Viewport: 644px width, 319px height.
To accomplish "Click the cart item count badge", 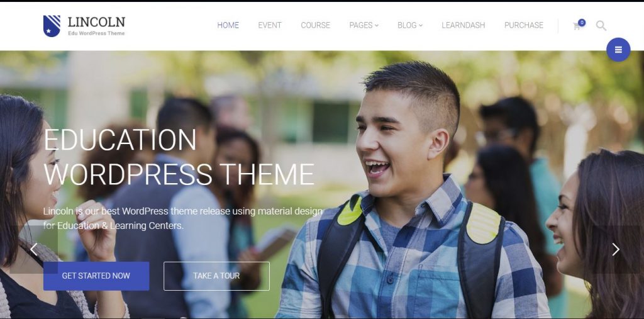I will 582,23.
